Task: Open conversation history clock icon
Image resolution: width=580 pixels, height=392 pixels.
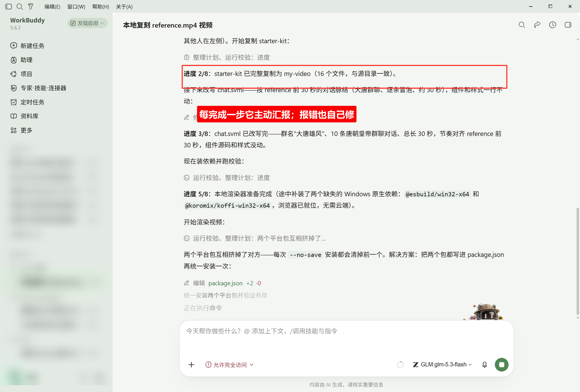Action: click(x=553, y=25)
